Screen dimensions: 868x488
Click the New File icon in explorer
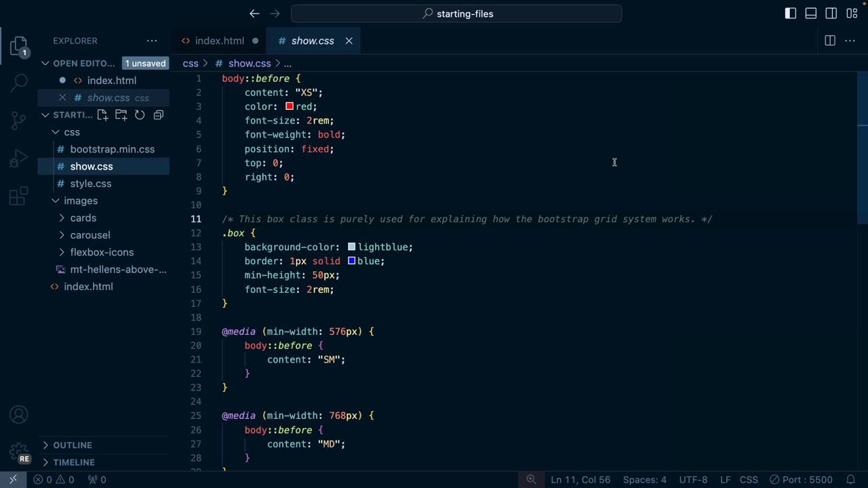pos(103,115)
